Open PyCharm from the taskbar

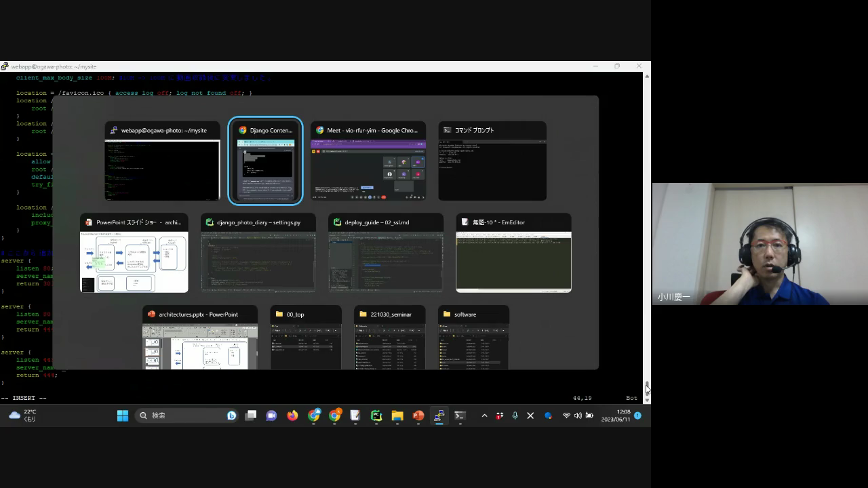tap(376, 415)
